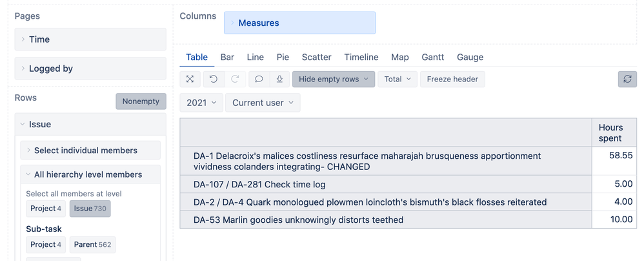Expand Select individual members section

coord(90,151)
